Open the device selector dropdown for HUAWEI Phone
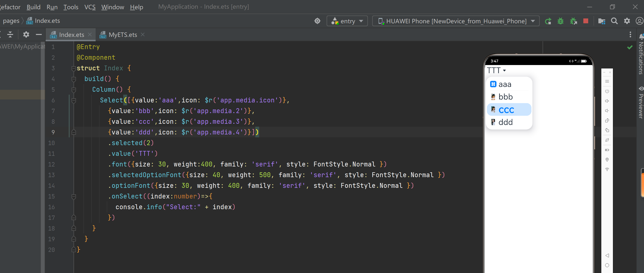This screenshot has width=644, height=273. (x=533, y=21)
